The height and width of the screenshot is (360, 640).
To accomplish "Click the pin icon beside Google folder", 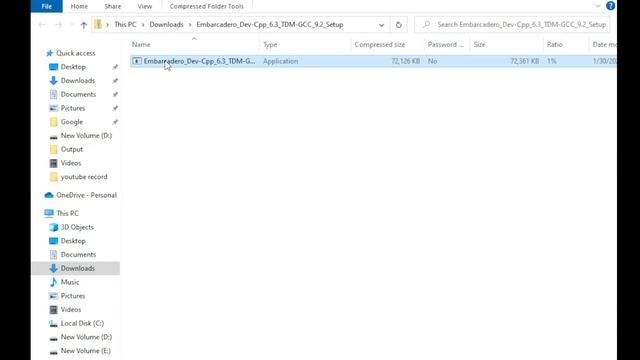I will (x=115, y=122).
